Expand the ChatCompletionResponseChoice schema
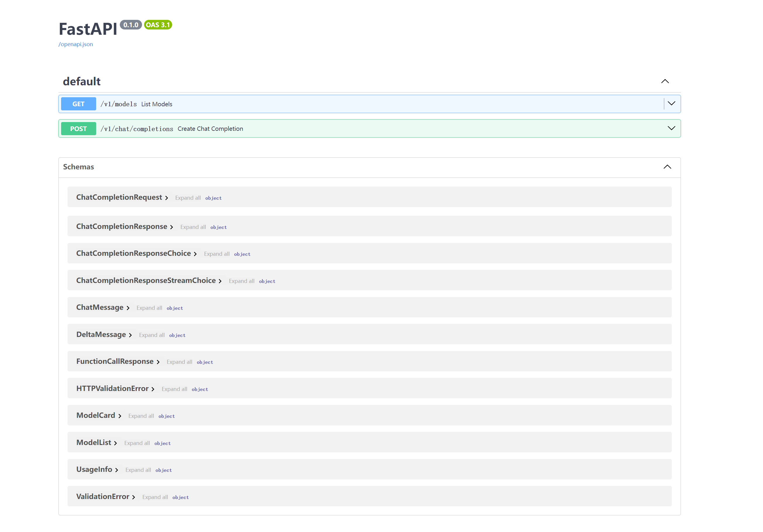763x532 pixels. pos(136,253)
